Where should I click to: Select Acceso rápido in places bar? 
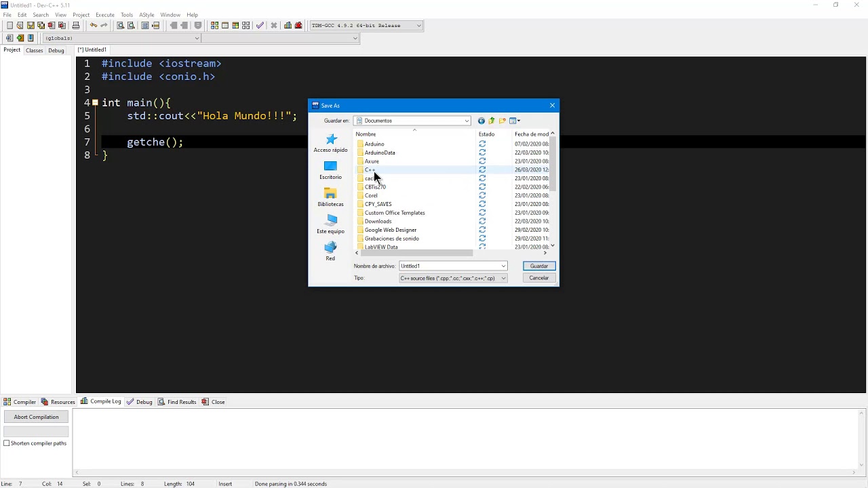(331, 143)
